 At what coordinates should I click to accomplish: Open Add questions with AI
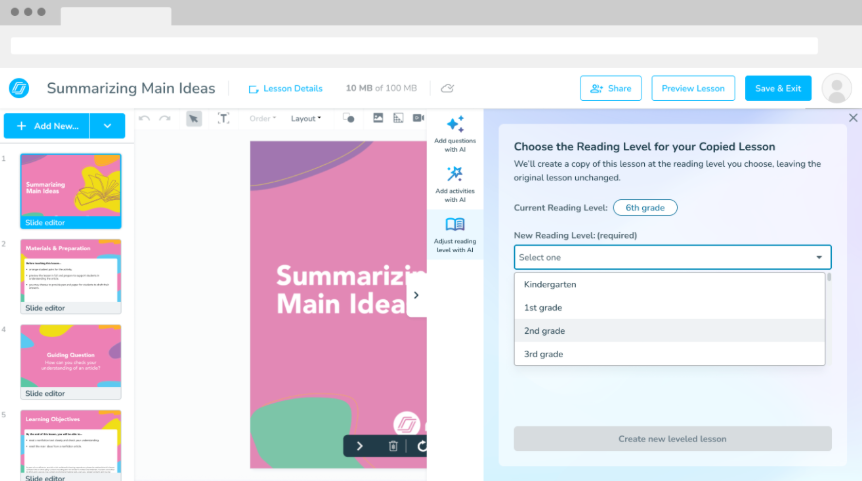pyautogui.click(x=455, y=134)
